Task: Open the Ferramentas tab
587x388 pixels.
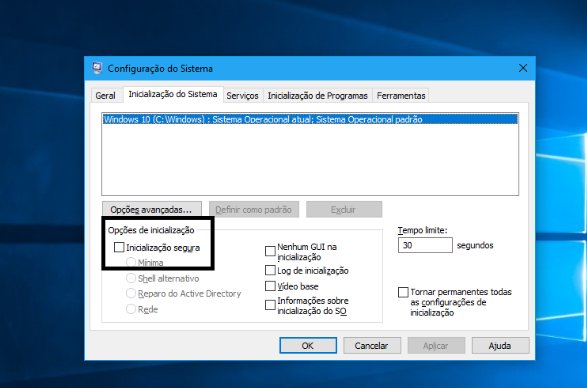Action: [401, 96]
